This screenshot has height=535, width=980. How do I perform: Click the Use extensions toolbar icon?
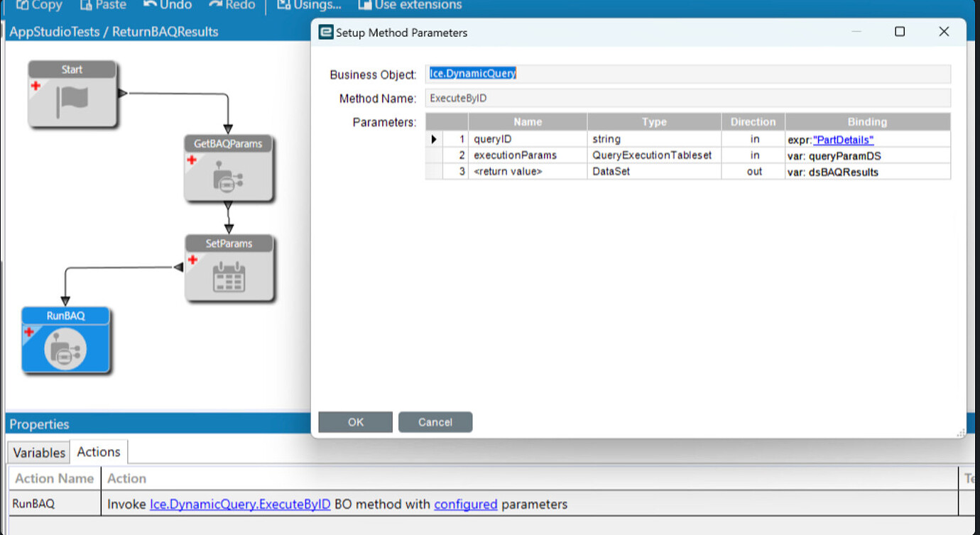click(x=364, y=6)
